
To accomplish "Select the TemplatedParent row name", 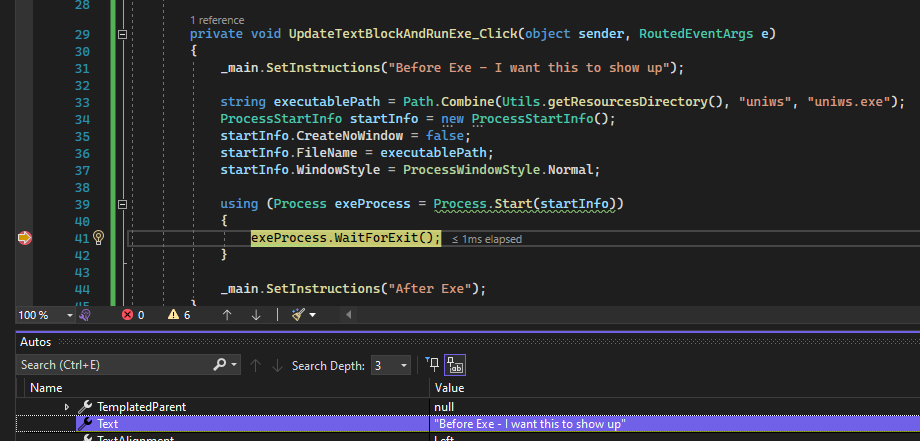I will pyautogui.click(x=141, y=406).
